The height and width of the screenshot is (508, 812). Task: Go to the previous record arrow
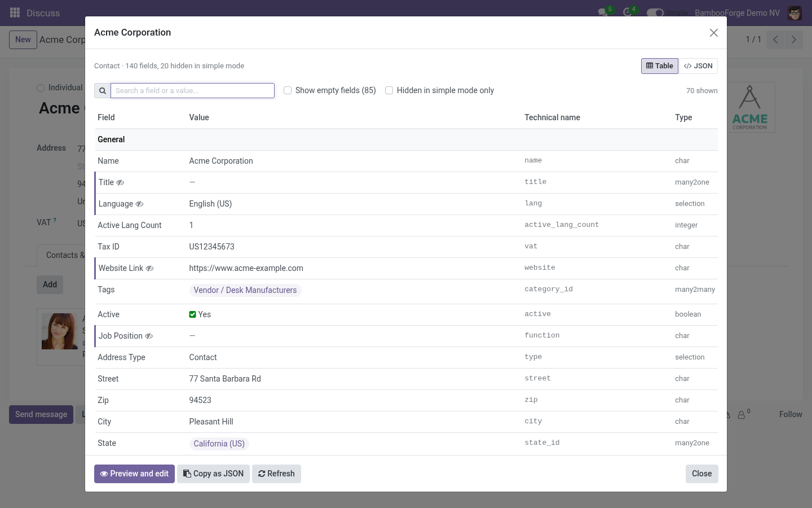click(775, 40)
